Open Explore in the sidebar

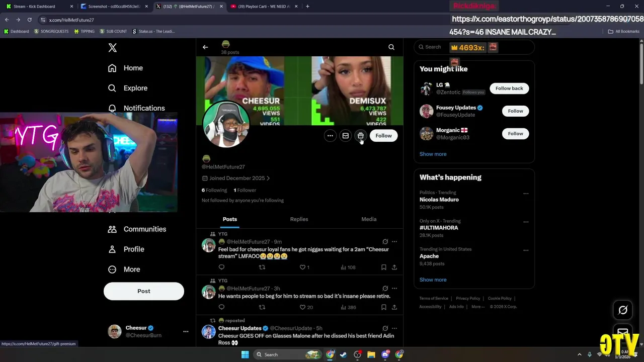pos(128,88)
